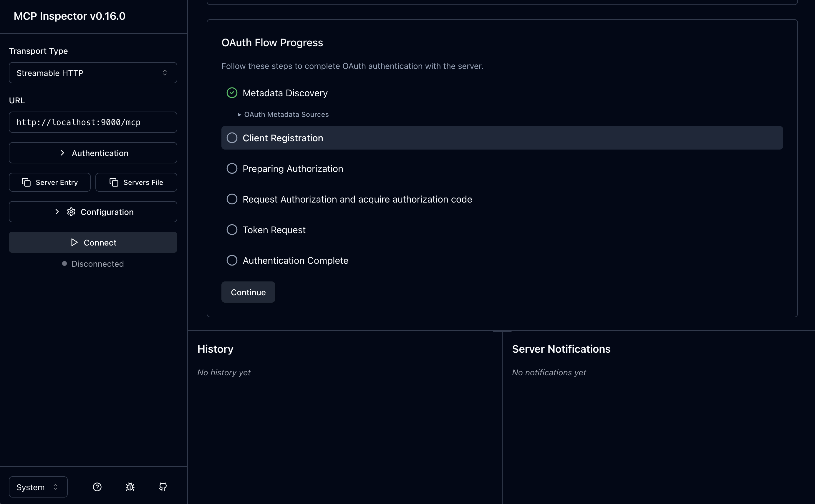Open the debugging bug icon
815x504 pixels.
click(130, 487)
